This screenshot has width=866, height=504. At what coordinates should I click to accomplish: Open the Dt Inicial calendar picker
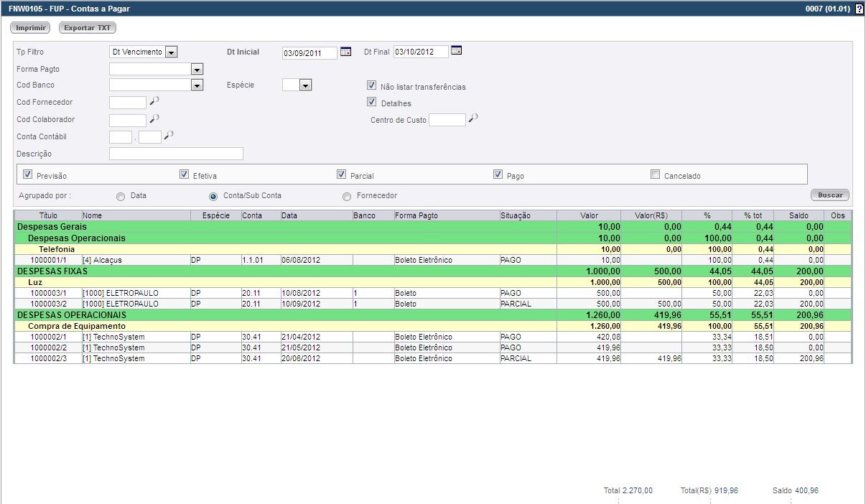click(345, 52)
